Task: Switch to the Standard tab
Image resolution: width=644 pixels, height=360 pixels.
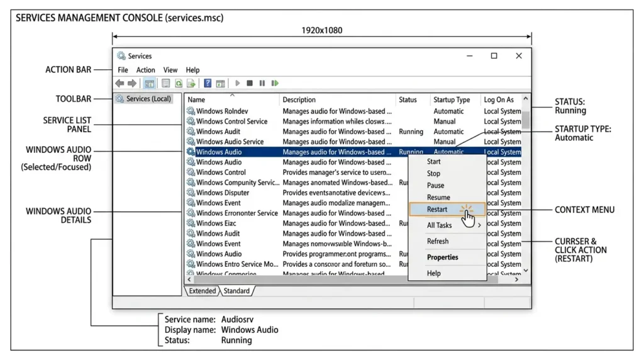Action: (x=236, y=291)
